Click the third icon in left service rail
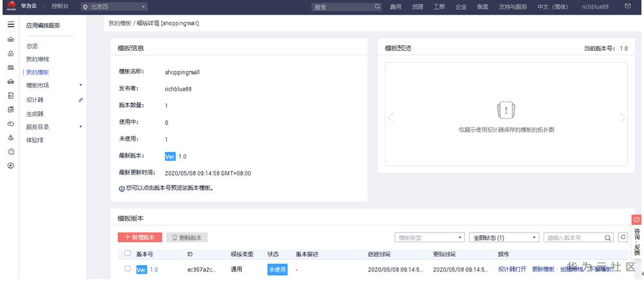This screenshot has height=283, width=644. click(x=11, y=67)
